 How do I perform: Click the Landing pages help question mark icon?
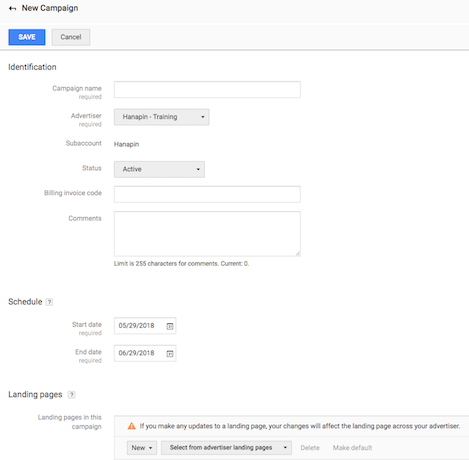(x=71, y=395)
